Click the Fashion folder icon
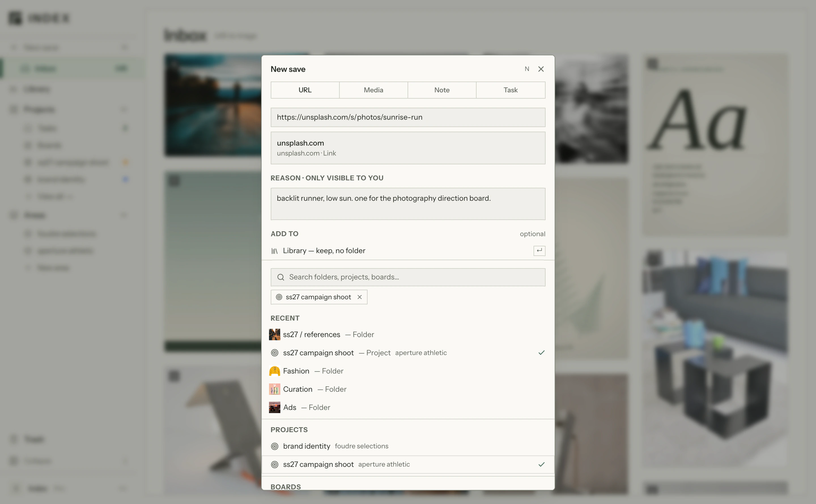816x504 pixels. click(275, 371)
